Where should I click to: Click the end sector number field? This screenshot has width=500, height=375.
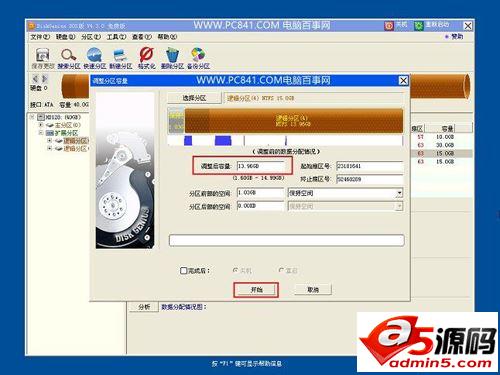click(370, 179)
